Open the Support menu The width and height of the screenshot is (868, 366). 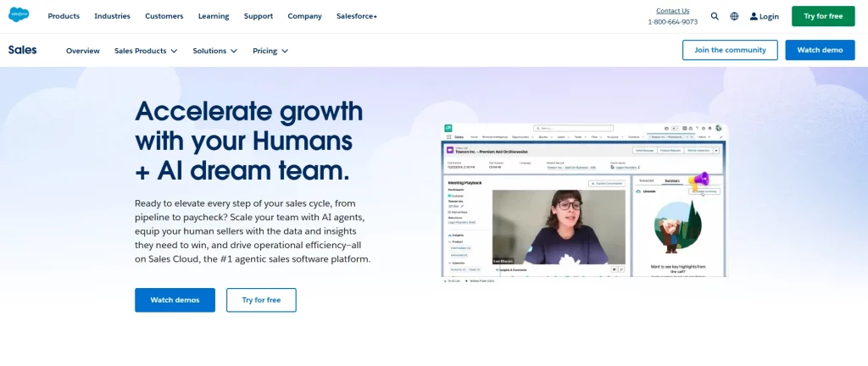point(259,16)
